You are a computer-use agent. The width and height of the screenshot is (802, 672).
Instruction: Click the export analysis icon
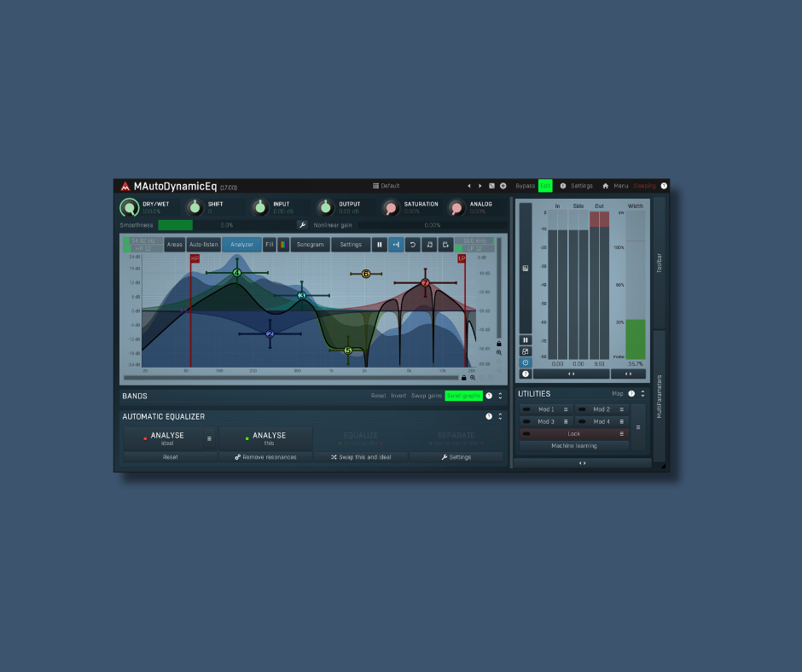pyautogui.click(x=445, y=245)
